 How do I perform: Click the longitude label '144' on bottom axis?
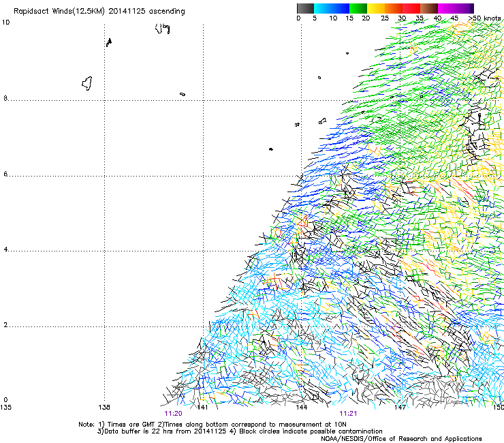coord(302,408)
